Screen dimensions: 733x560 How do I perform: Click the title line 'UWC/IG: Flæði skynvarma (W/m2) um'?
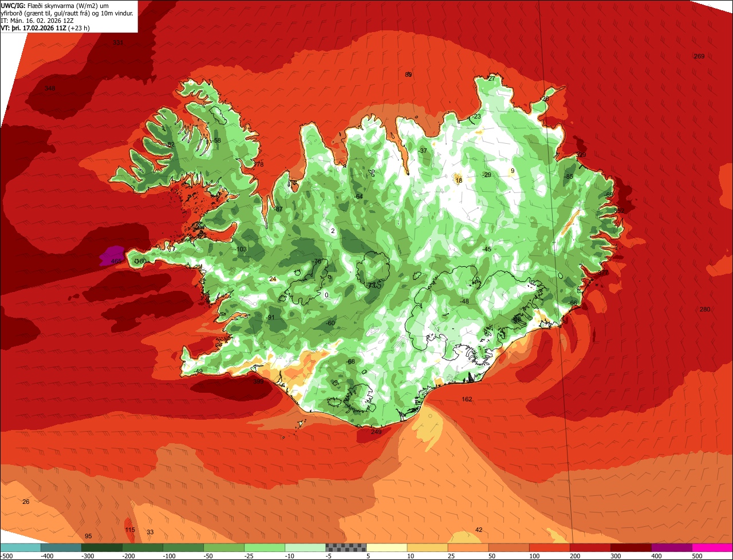55,5
